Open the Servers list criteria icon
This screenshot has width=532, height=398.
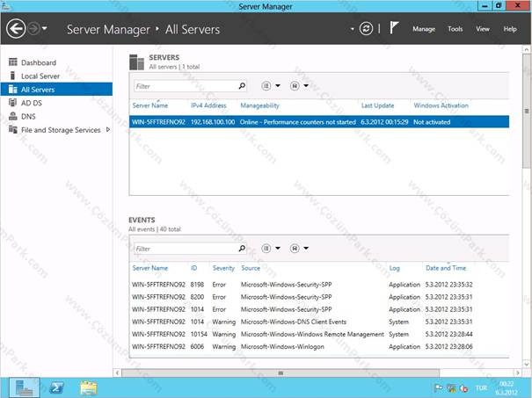266,86
